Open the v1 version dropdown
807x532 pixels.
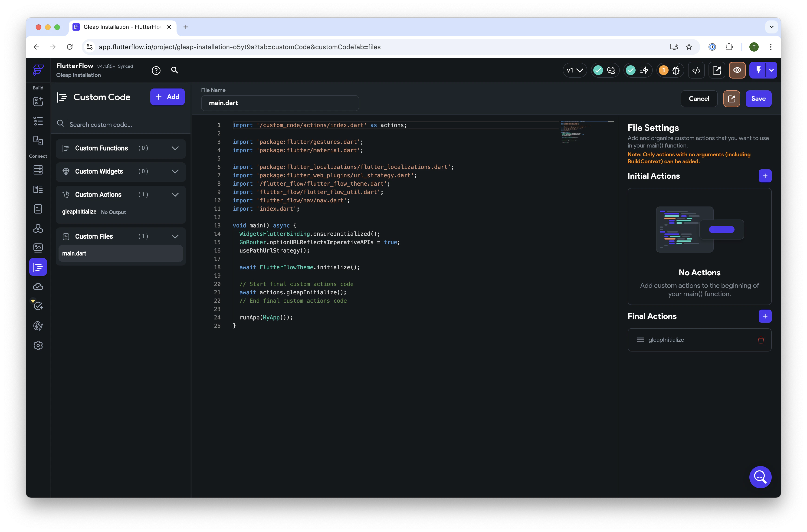click(x=575, y=70)
